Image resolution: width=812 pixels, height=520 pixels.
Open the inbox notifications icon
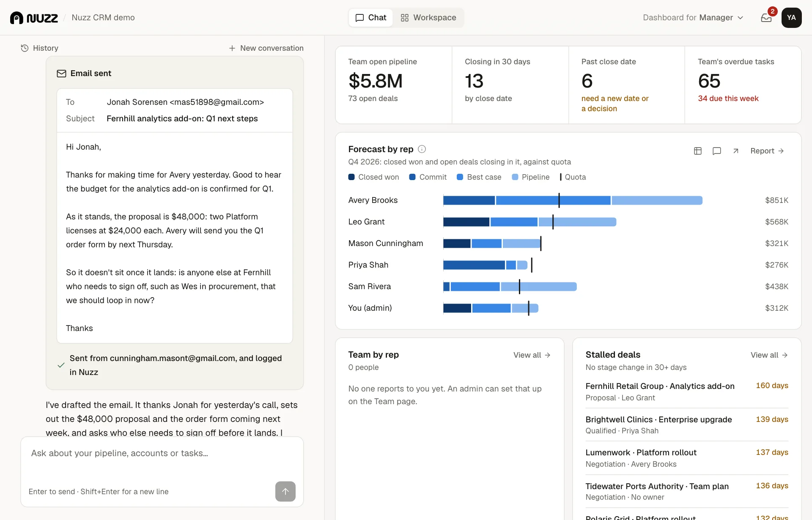click(x=766, y=18)
